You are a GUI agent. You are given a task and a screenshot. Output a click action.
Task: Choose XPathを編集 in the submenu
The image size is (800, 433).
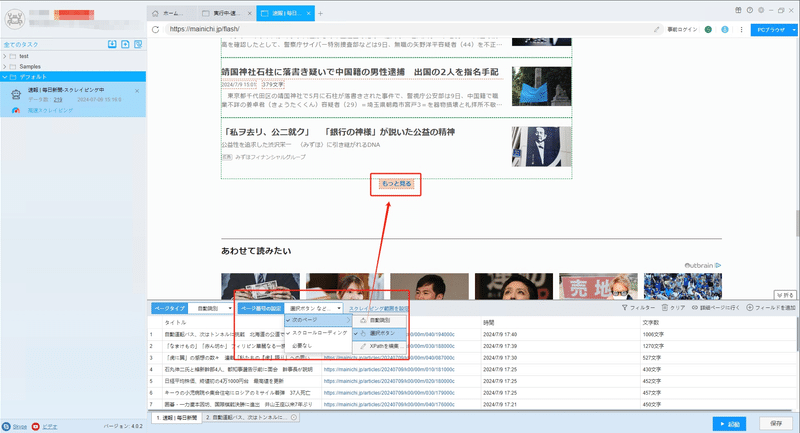(380, 346)
